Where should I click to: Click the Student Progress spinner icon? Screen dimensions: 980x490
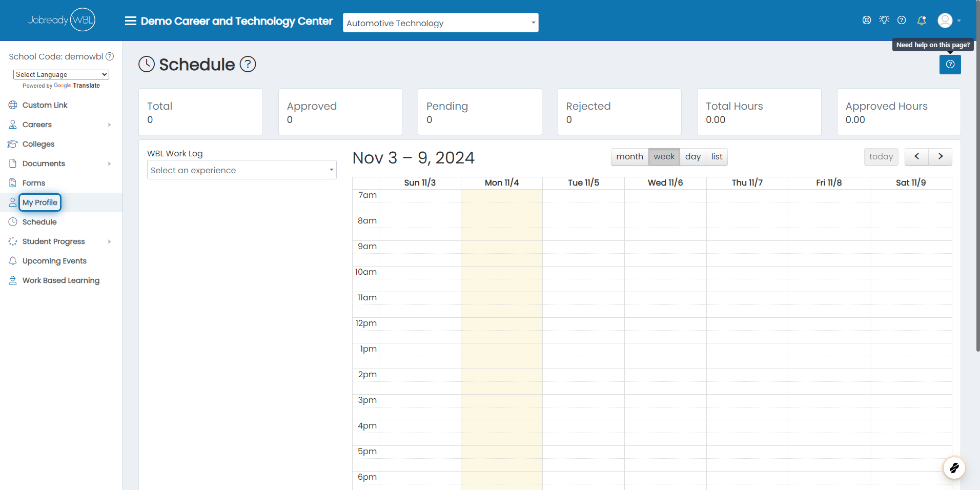pos(13,241)
